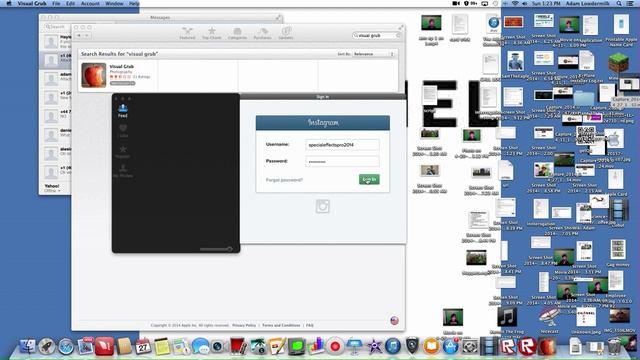640x360 pixels.
Task: Open Updates in the App Store toolbar
Action: [x=286, y=33]
